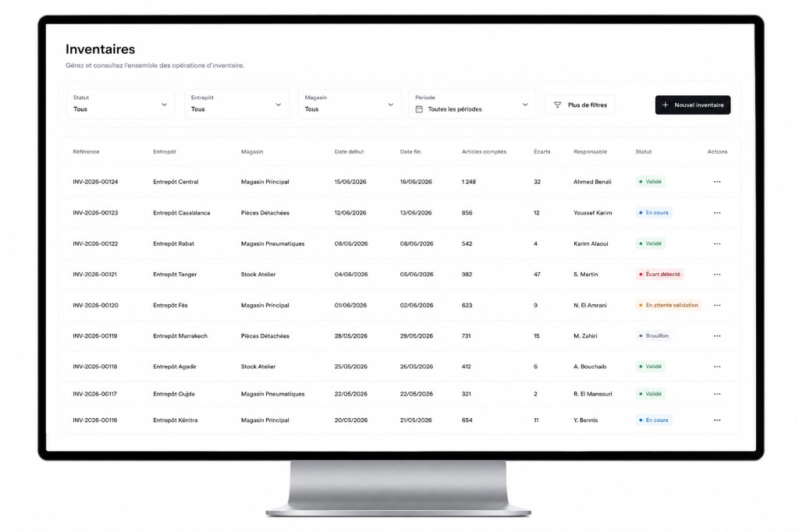Click the Brouillon status badge

point(653,335)
